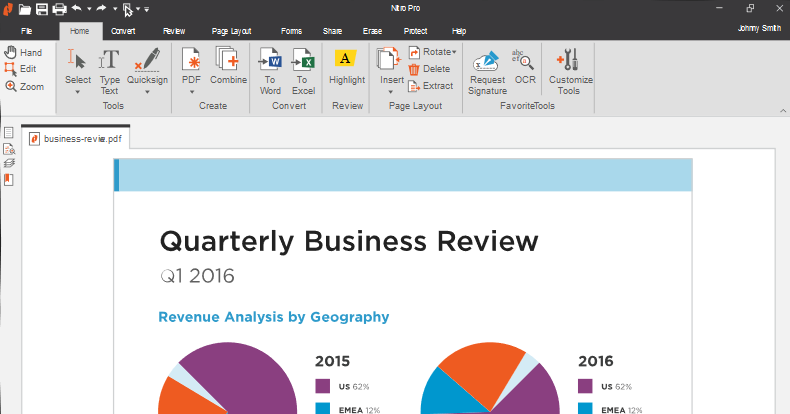Screen dimensions: 790x414
Task: Open a file with folder icon
Action: click(x=25, y=9)
